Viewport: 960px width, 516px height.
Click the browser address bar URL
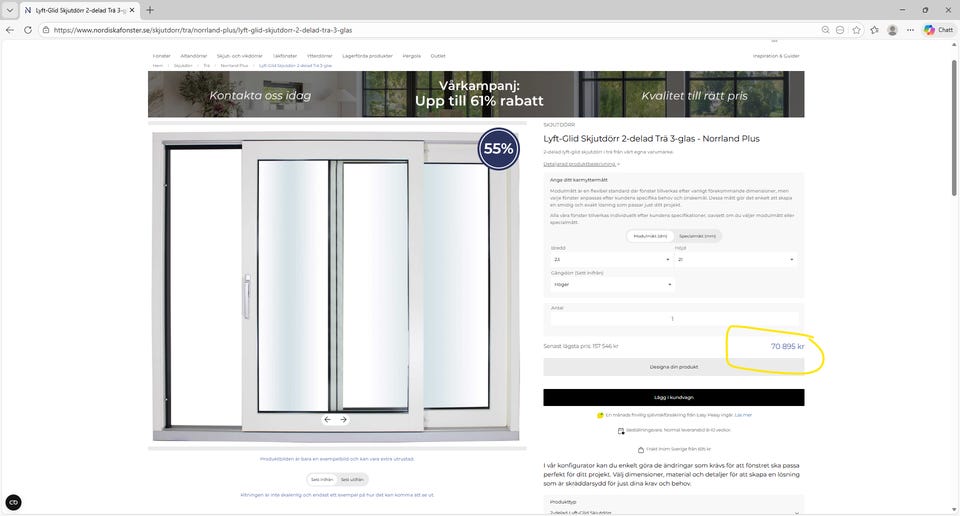click(203, 30)
